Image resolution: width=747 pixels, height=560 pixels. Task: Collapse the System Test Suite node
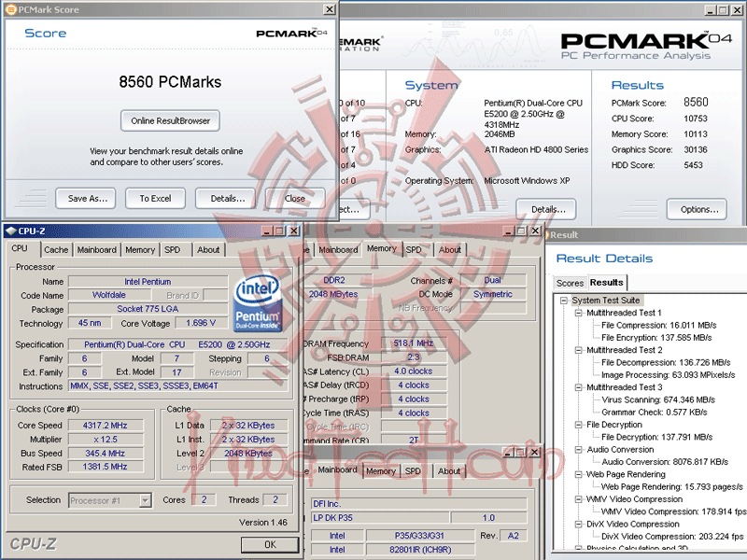[564, 301]
